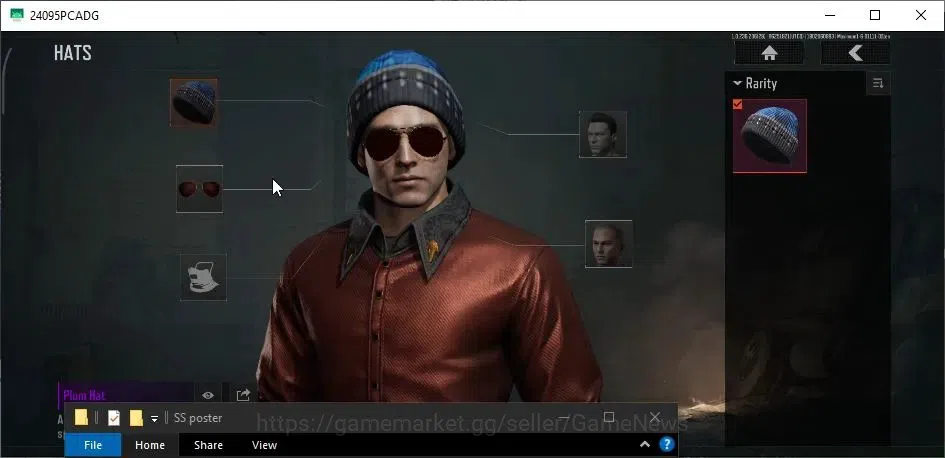Click the 24095PCADG app icon in title bar

point(17,15)
